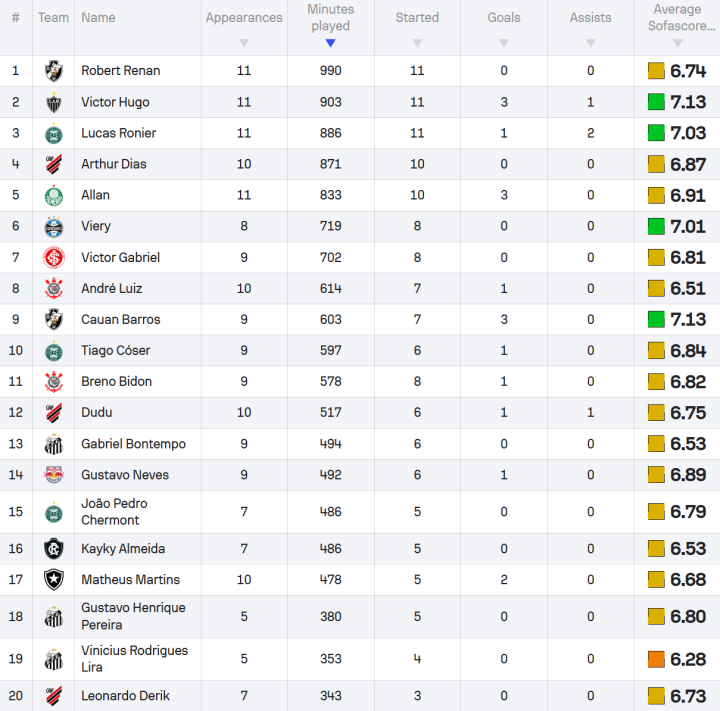Select the team badge next to Allan

(x=53, y=195)
